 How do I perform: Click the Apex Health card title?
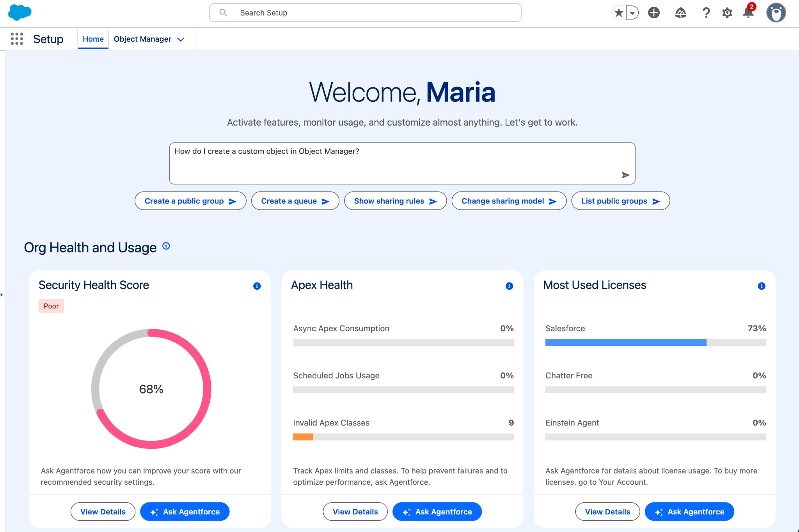322,285
